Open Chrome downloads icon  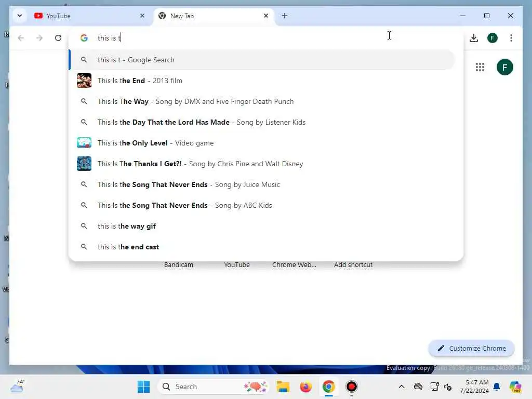point(474,38)
